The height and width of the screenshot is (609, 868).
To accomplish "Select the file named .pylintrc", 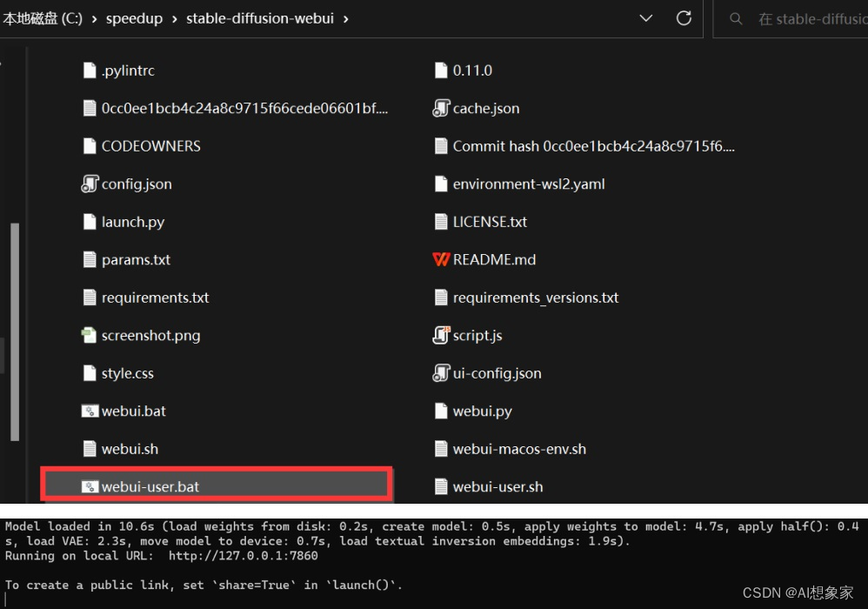I will tap(128, 70).
